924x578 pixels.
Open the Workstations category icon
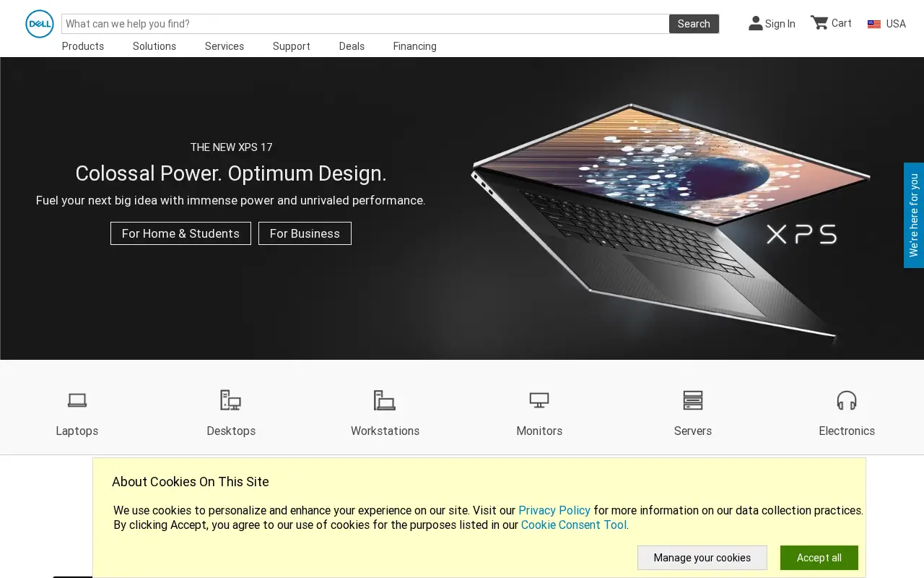tap(385, 400)
